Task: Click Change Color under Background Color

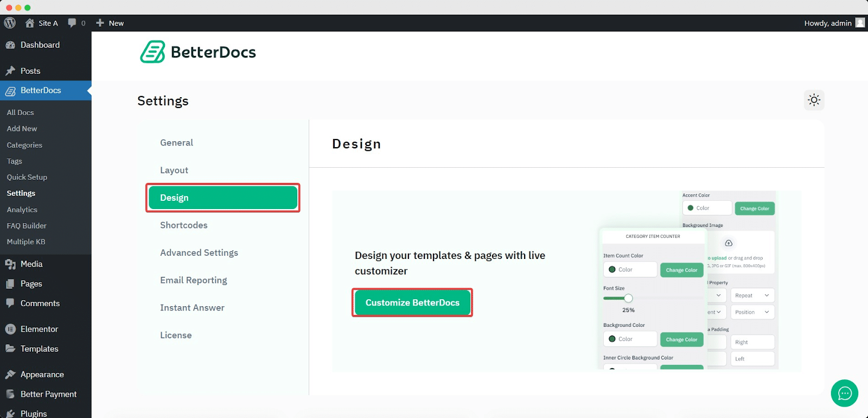Action: click(681, 339)
